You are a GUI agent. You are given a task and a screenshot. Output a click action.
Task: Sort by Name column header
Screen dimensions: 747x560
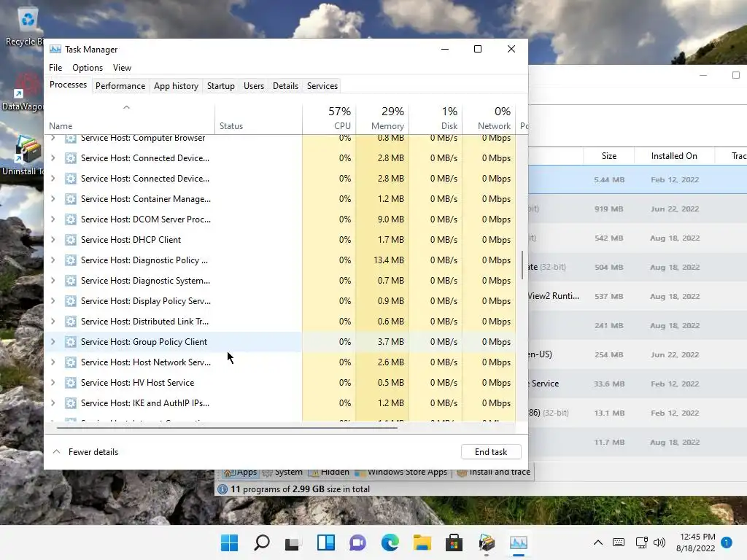(x=130, y=118)
